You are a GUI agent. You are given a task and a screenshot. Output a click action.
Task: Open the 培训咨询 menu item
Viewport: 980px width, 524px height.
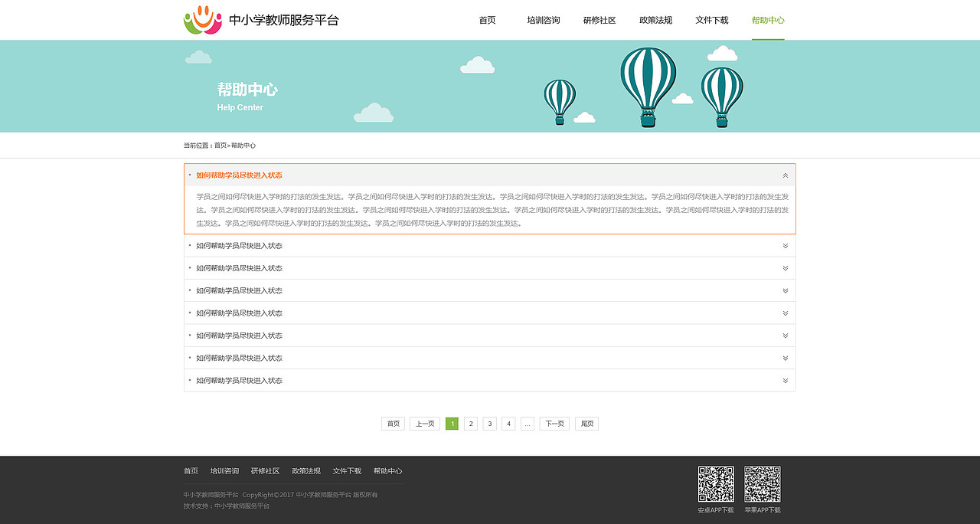coord(544,20)
